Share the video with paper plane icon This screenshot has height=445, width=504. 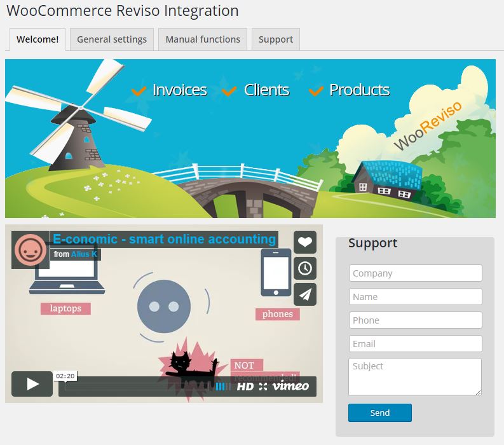304,294
